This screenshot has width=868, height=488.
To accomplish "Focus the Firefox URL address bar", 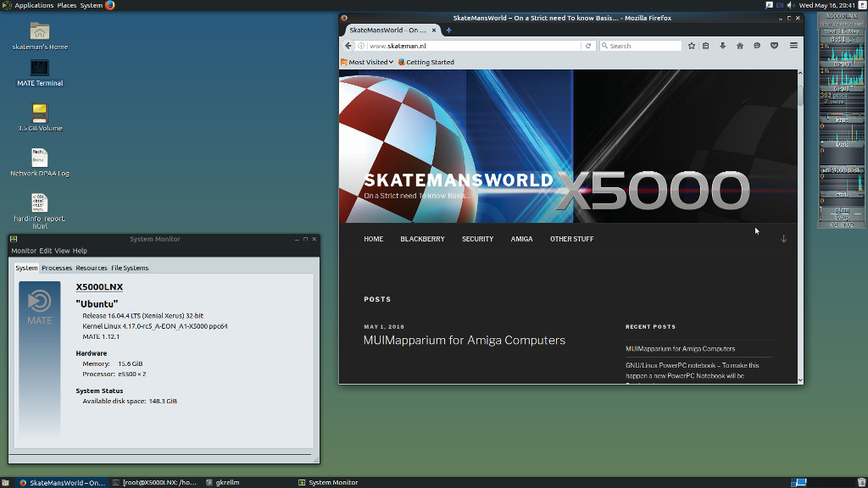I will click(x=473, y=46).
